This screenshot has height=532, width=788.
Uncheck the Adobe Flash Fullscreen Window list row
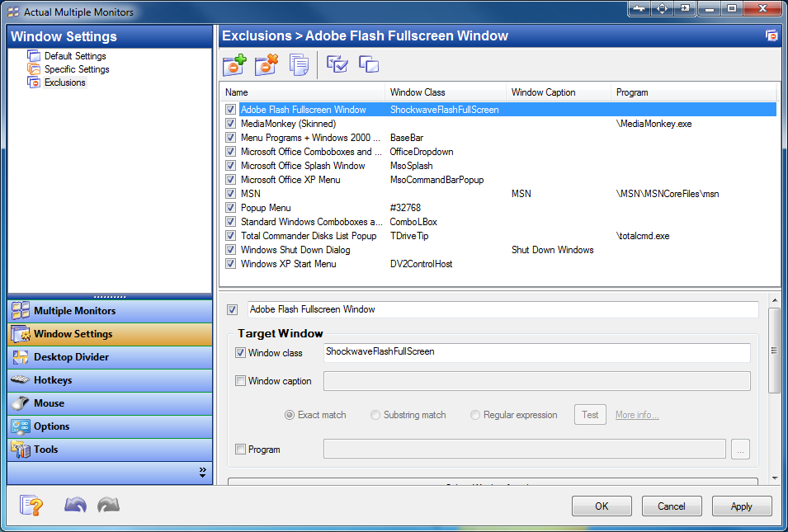pos(231,110)
